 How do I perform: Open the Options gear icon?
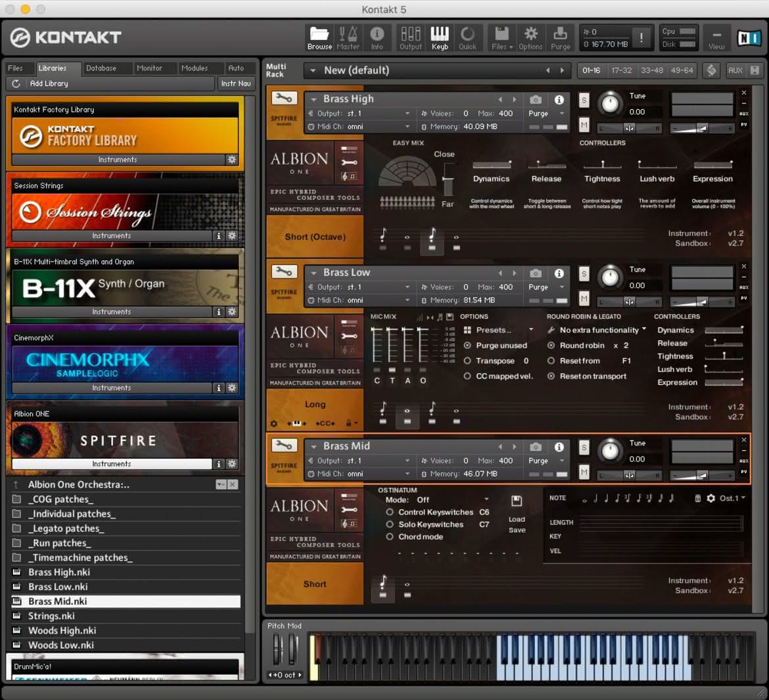point(530,37)
